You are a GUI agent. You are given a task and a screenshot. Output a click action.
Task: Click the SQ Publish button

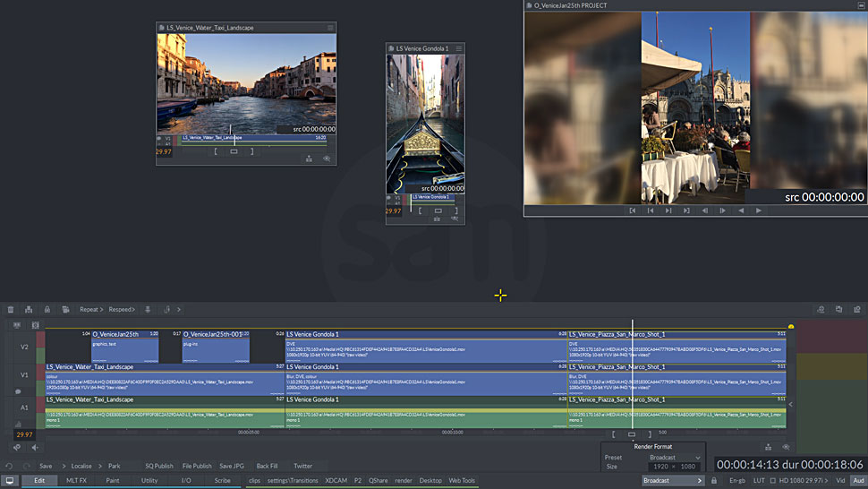(159, 466)
